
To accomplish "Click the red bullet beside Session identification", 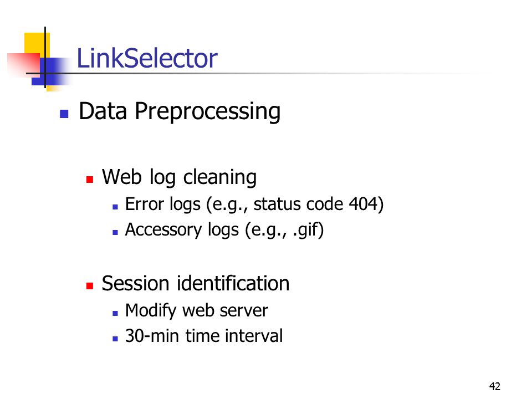I will point(90,286).
